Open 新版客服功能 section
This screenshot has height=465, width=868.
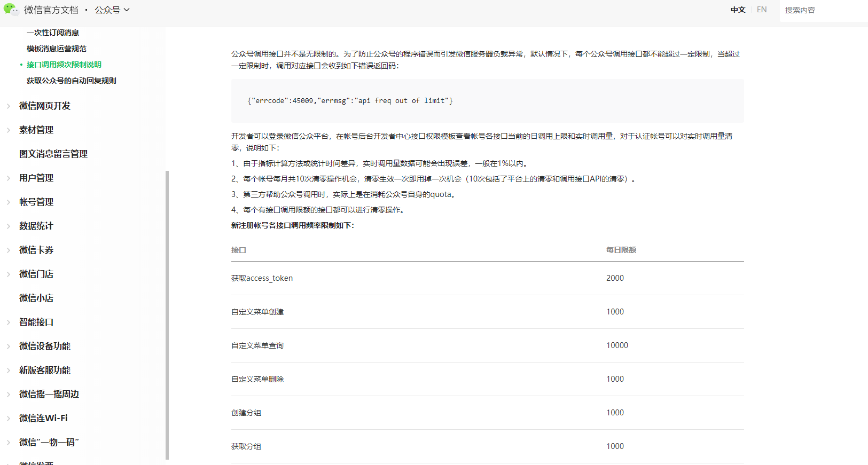tap(45, 370)
